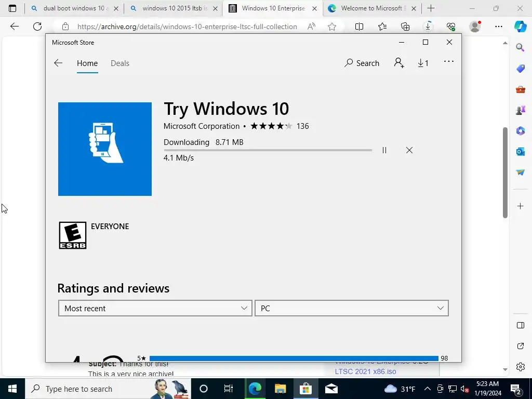Open Edge Downloads panel

428,26
